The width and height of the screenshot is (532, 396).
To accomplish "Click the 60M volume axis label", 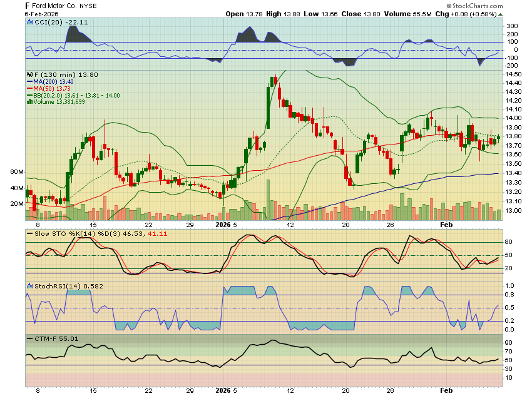I will (x=17, y=171).
